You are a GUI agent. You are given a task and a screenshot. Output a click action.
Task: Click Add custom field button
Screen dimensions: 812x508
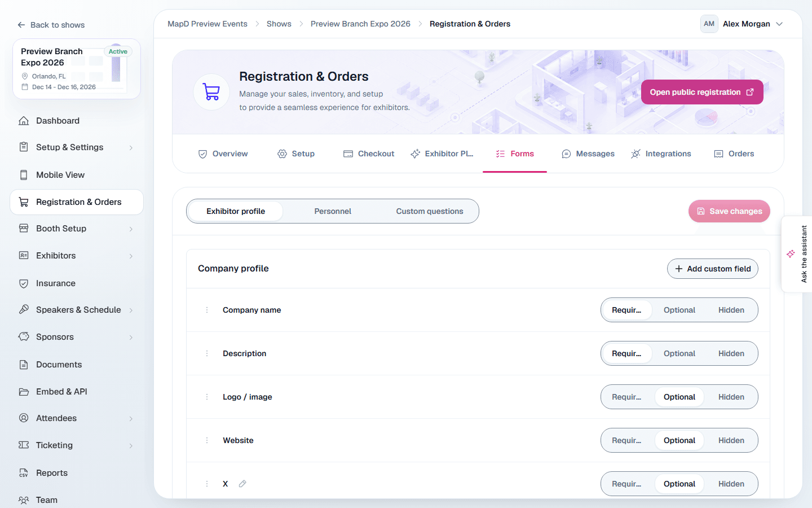coord(713,269)
